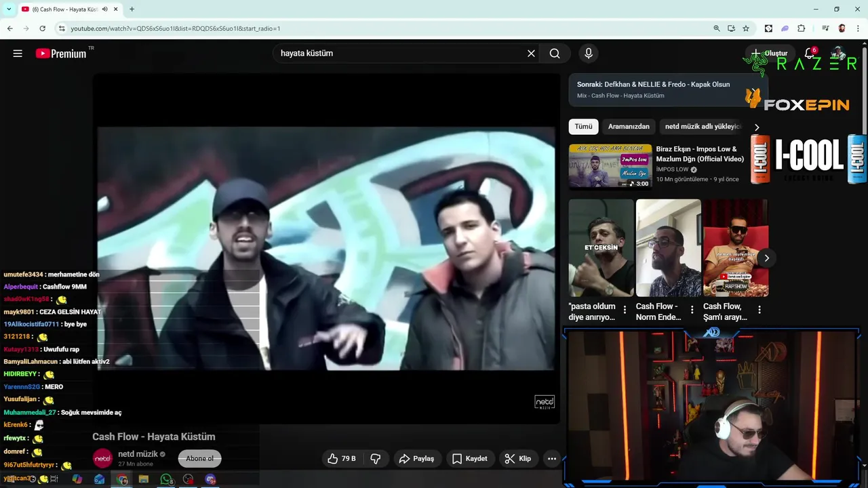The width and height of the screenshot is (868, 488).
Task: Open the black-and-white extension icon
Action: coord(768,28)
